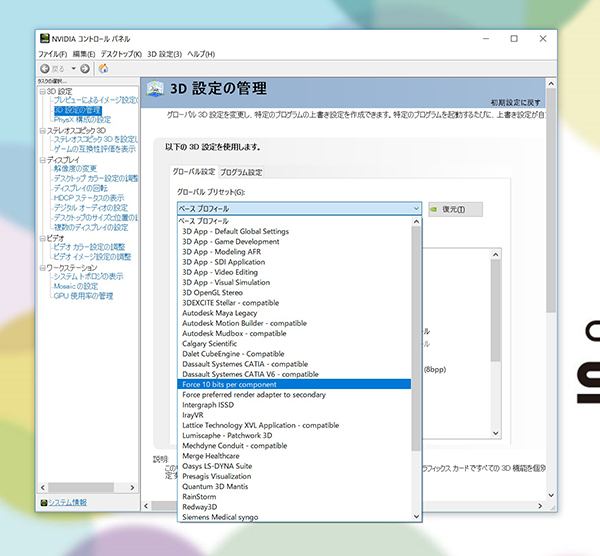Choose Quantum 3D Mantis preset
The height and width of the screenshot is (556, 600).
(294, 487)
